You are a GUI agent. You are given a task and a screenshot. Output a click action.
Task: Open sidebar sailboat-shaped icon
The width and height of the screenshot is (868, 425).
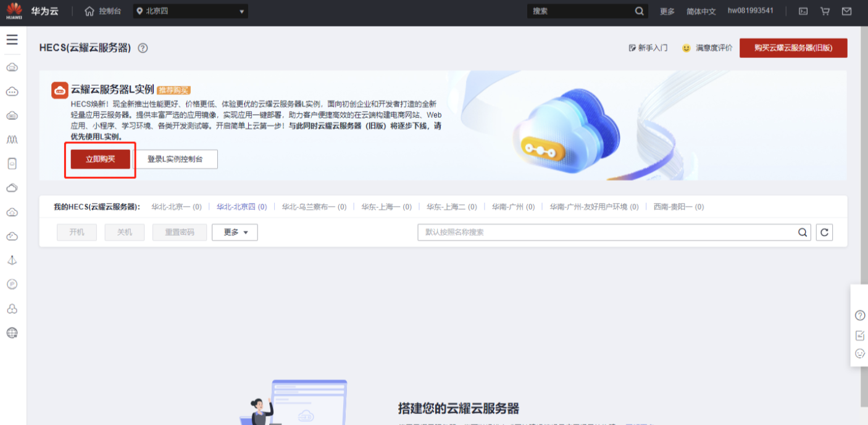[x=12, y=260]
